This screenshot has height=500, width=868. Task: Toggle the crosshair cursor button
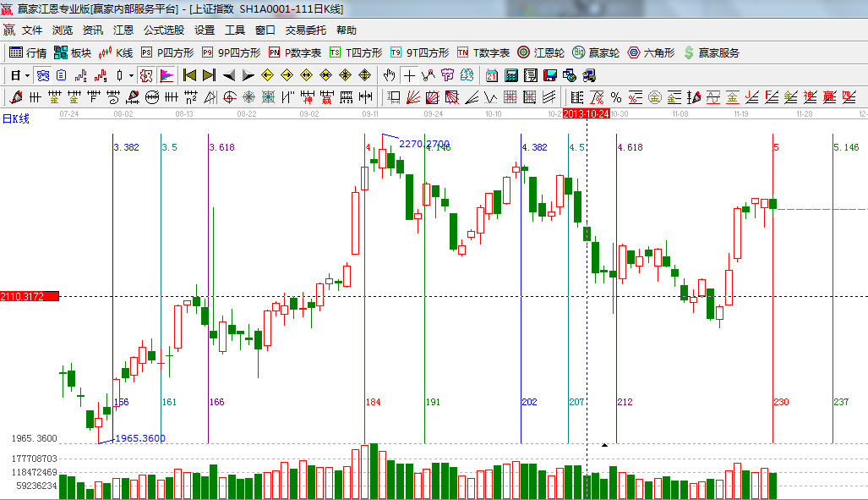click(x=409, y=75)
